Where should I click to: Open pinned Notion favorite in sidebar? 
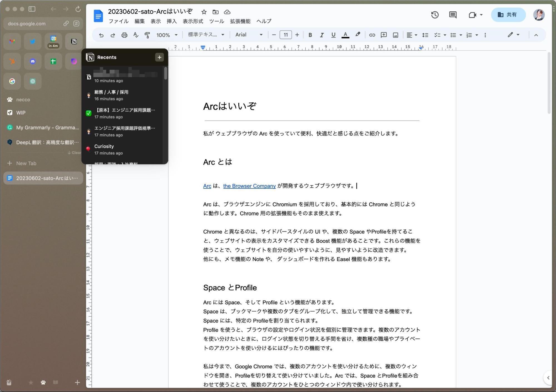[74, 41]
